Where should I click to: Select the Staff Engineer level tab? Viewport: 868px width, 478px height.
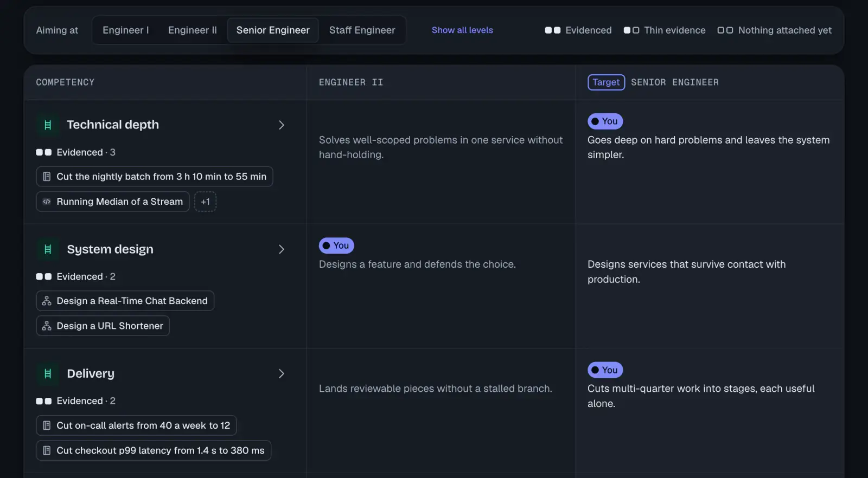click(362, 30)
